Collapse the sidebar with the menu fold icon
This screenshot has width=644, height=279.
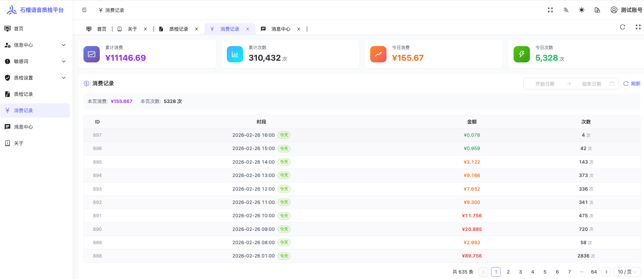point(84,10)
